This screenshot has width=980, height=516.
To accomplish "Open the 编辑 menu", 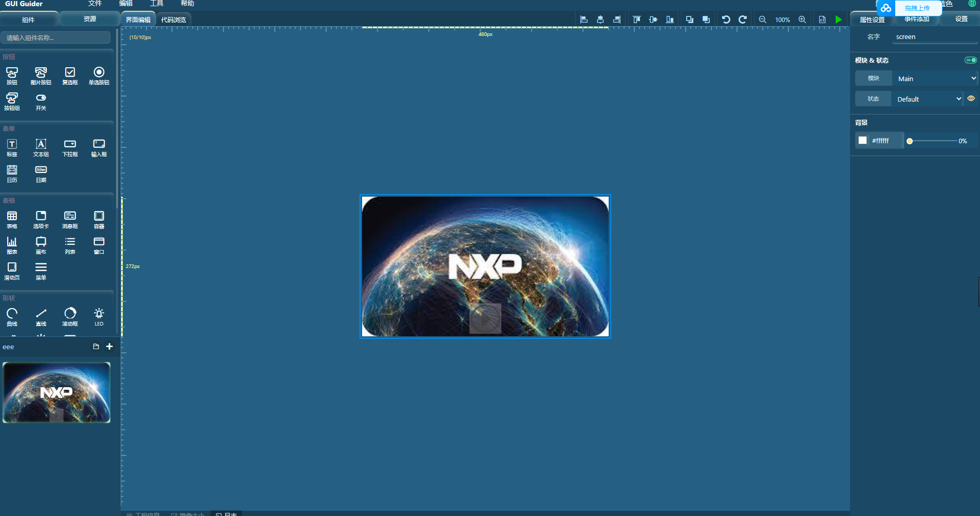I will click(126, 4).
